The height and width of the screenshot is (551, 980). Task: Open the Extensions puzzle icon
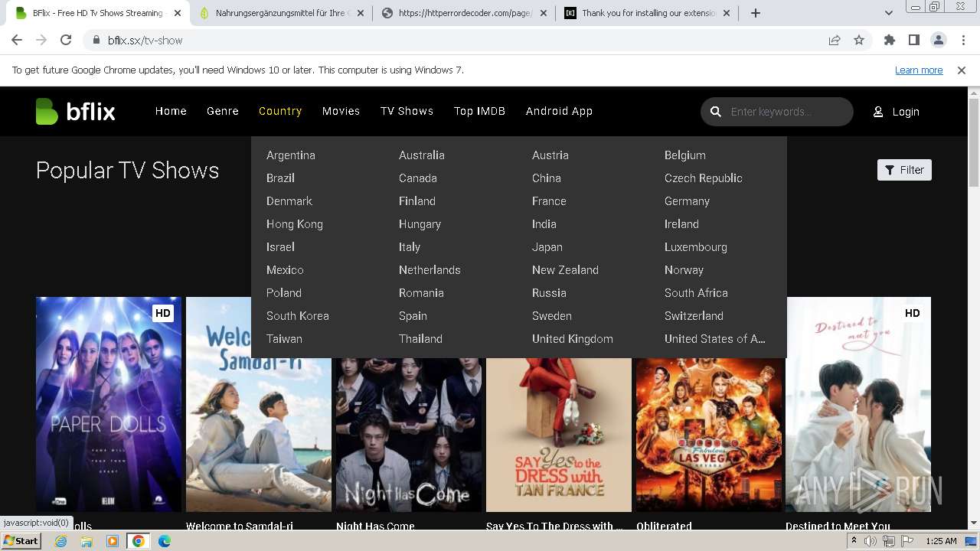(890, 41)
